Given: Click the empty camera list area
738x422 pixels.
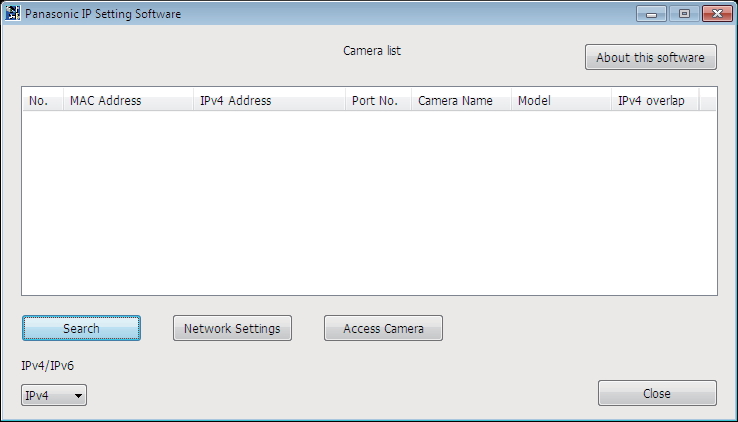Looking at the screenshot, I should click(369, 203).
